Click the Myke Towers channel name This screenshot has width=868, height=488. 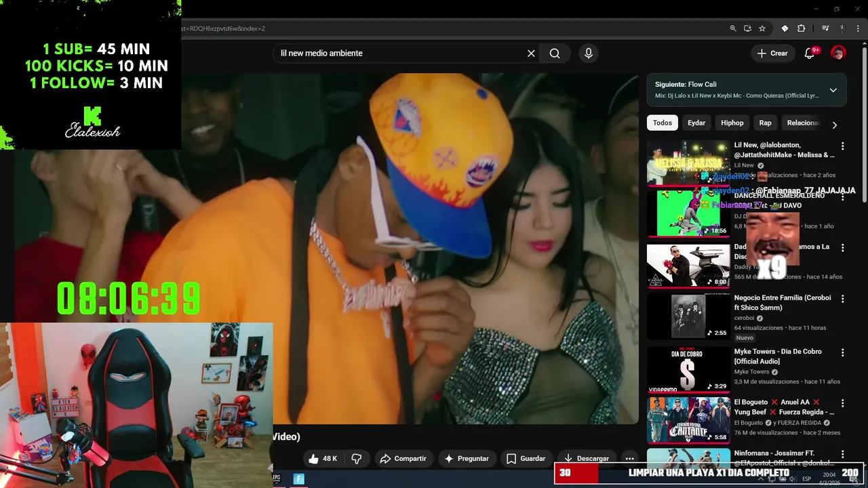click(x=752, y=372)
